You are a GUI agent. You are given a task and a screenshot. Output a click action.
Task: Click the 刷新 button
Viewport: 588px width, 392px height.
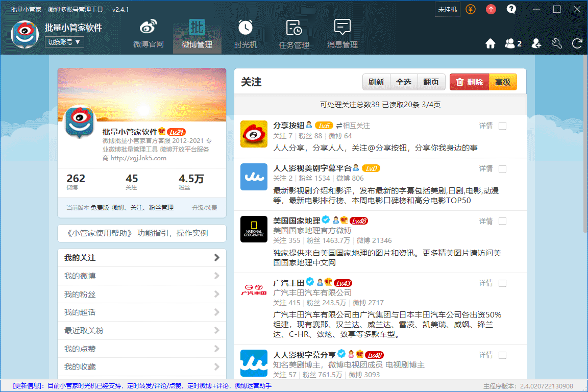pyautogui.click(x=376, y=82)
